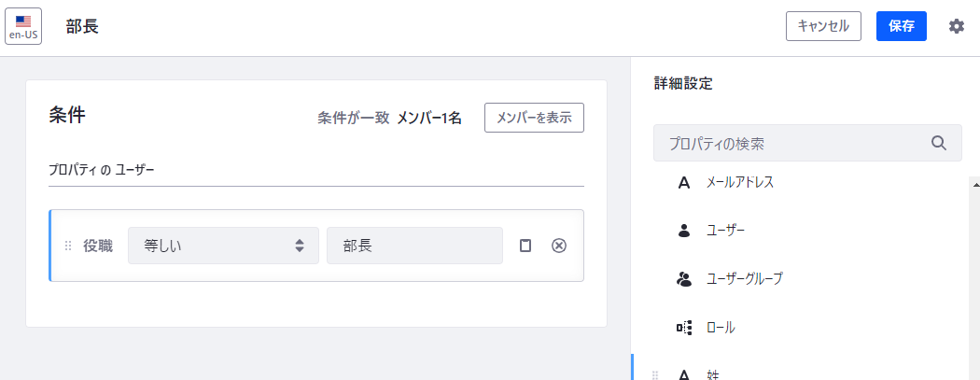Select the ユーザー person icon

[x=683, y=230]
